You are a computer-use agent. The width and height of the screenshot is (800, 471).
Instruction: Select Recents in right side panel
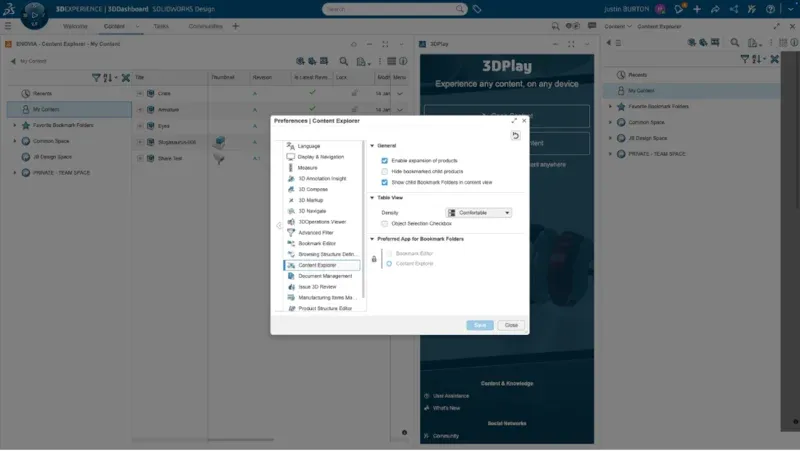637,75
